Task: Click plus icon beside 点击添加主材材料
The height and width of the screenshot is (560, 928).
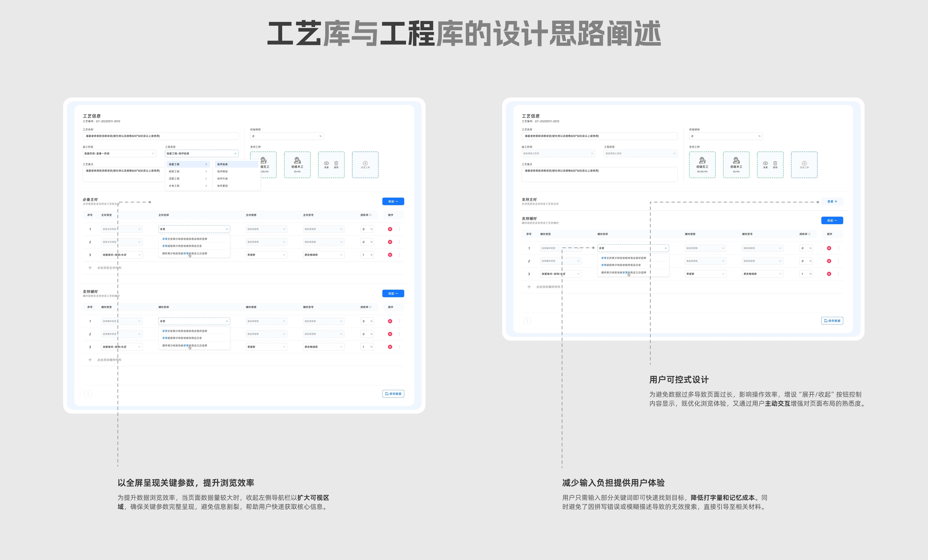Action: coord(90,268)
